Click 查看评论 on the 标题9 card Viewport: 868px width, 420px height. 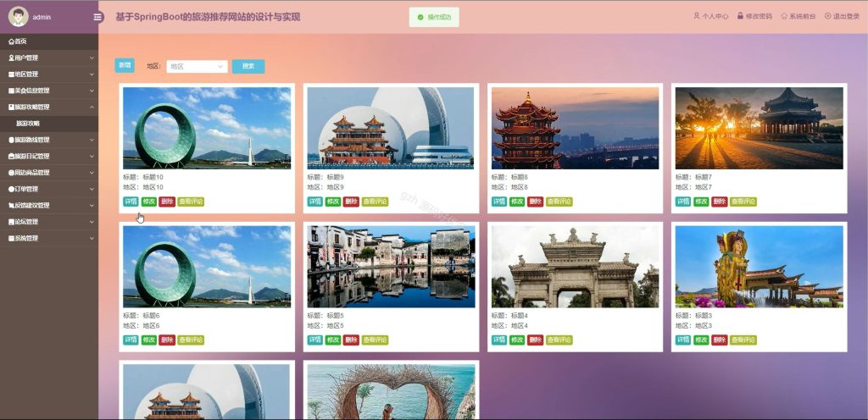point(375,202)
